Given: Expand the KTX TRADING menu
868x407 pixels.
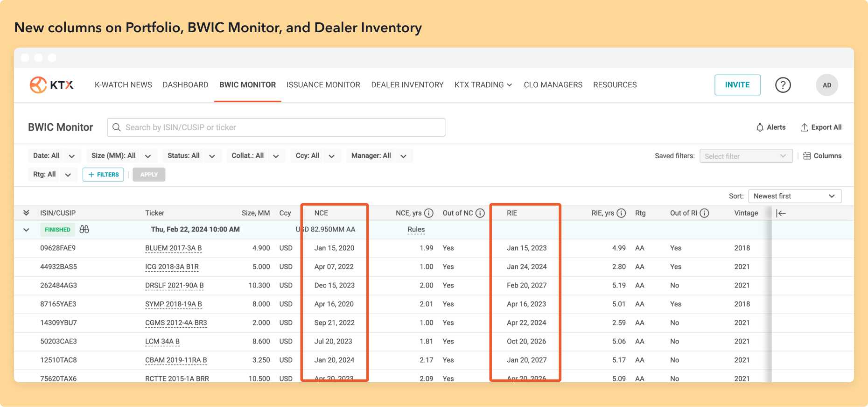Looking at the screenshot, I should (483, 85).
